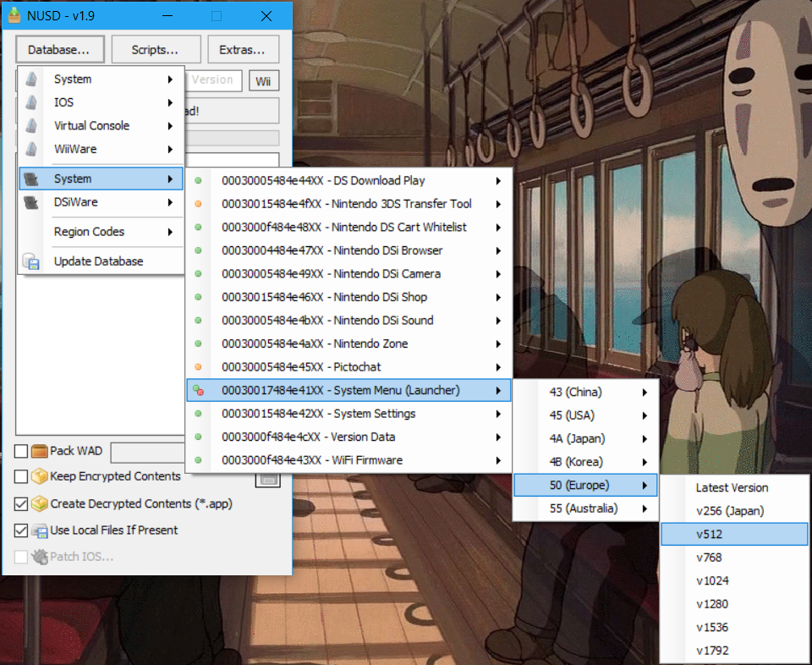Click IOS menu entry
The width and height of the screenshot is (812, 665).
point(101,102)
